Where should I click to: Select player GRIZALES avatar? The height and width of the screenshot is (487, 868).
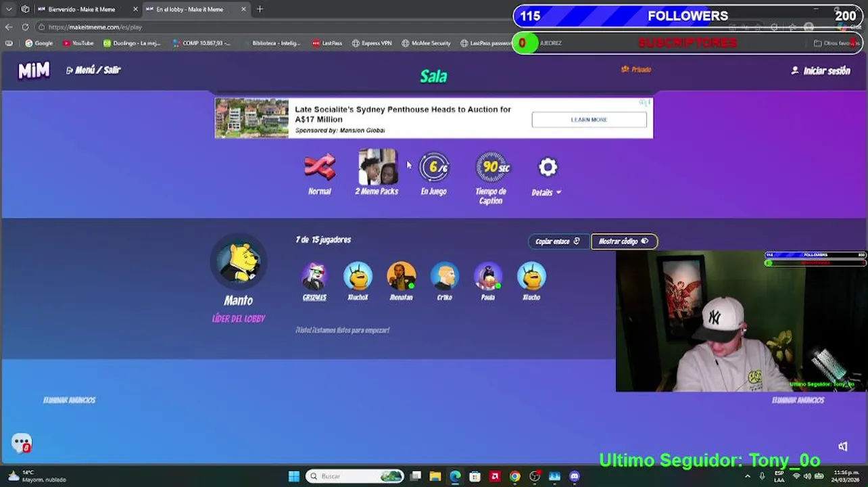click(314, 276)
